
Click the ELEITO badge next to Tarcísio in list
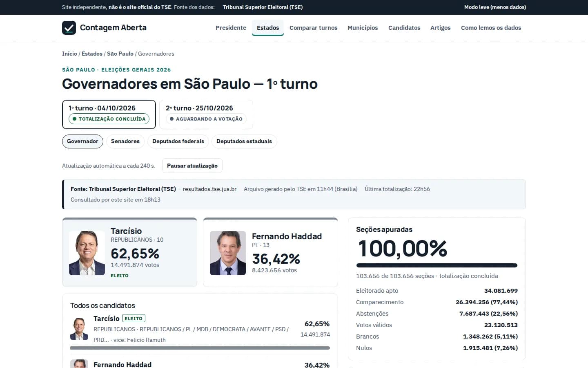tap(134, 319)
